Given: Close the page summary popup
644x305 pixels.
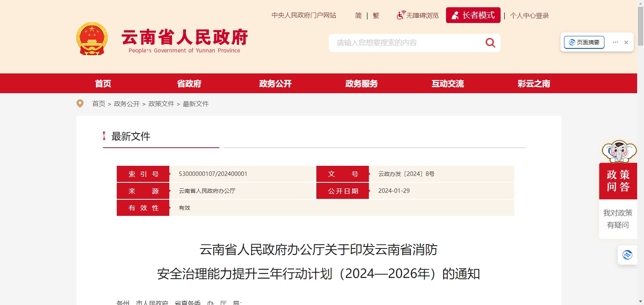Looking at the screenshot, I should tap(626, 42).
